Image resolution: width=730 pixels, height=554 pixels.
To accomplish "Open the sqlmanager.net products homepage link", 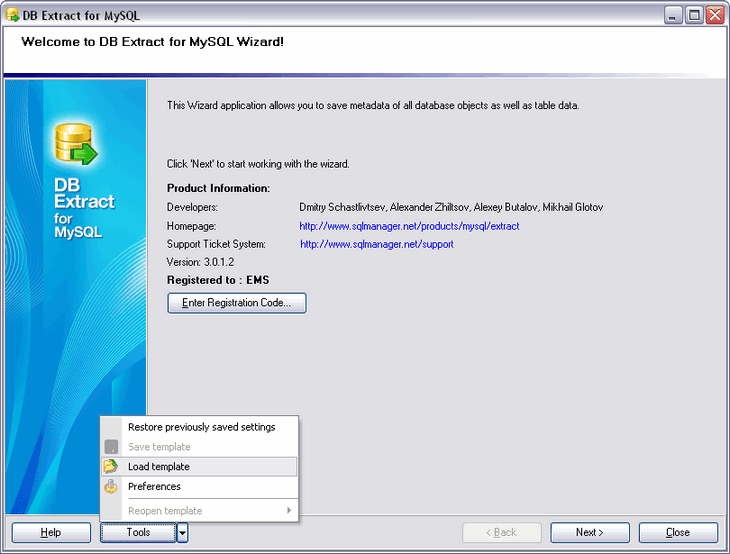I will 409,226.
